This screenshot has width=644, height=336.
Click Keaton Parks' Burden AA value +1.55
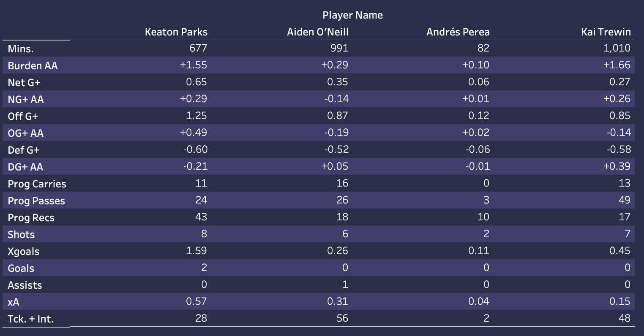click(194, 65)
